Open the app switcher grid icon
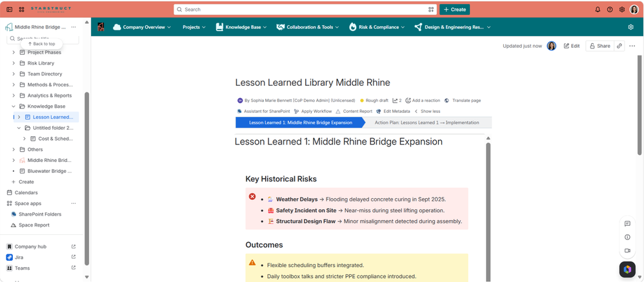644x282 pixels. coord(22,10)
